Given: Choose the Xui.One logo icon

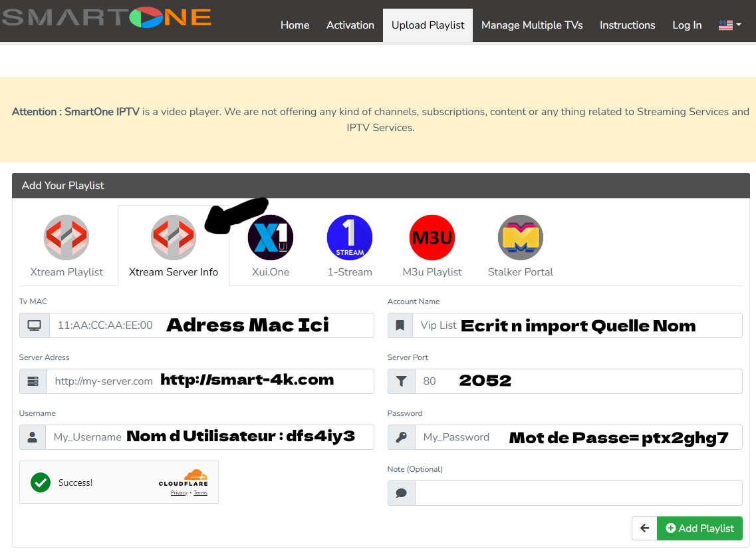Looking at the screenshot, I should coord(271,238).
